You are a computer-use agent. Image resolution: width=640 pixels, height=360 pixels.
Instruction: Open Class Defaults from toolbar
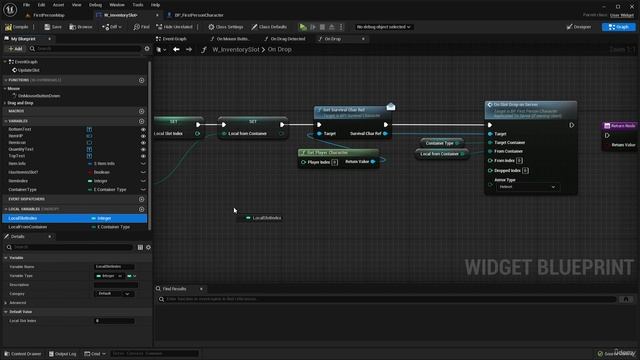click(269, 27)
